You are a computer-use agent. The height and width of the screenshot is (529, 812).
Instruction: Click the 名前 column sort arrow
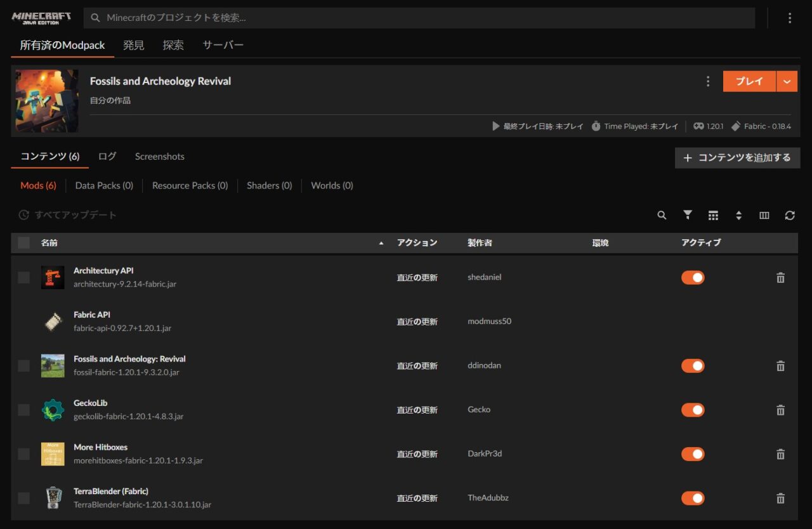click(x=381, y=243)
